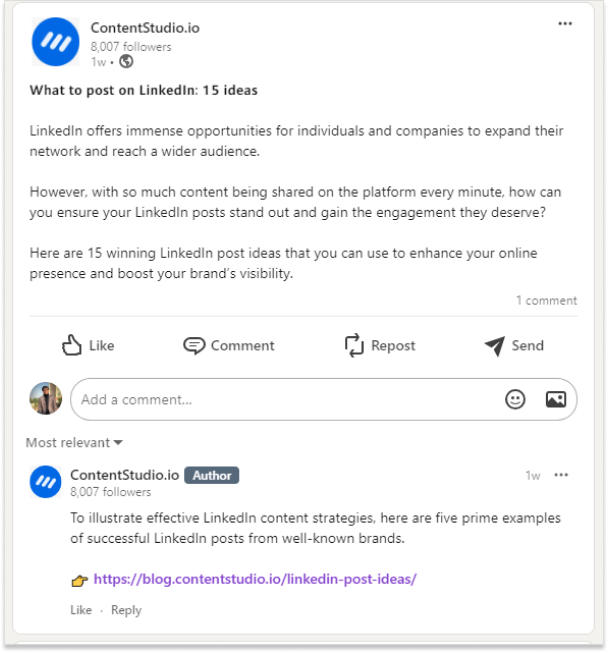Click the globe visibility icon under followers
Image resolution: width=608 pixels, height=653 pixels.
coord(126,62)
